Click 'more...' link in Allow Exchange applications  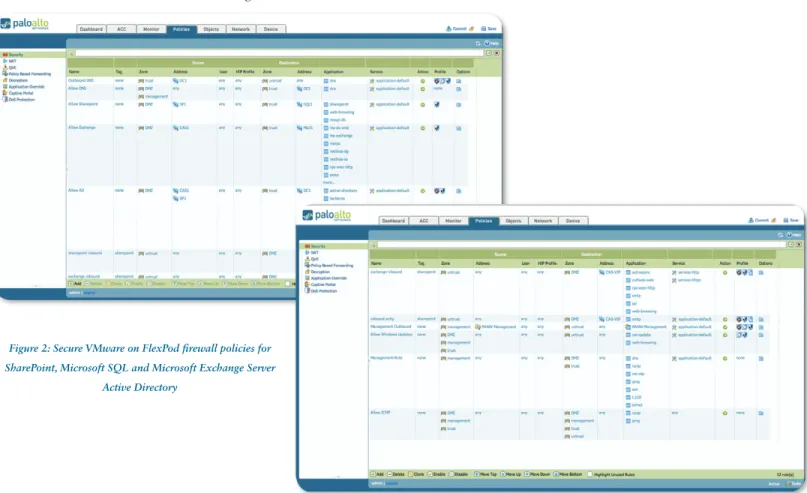tap(328, 183)
